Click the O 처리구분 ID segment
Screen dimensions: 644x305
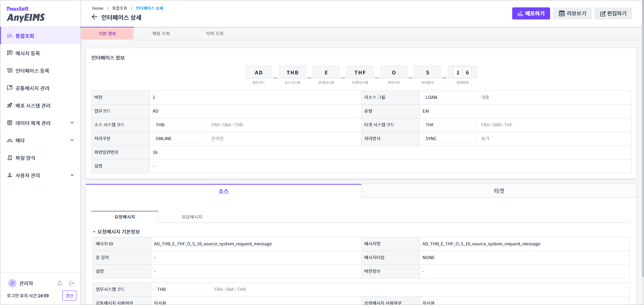tap(394, 72)
